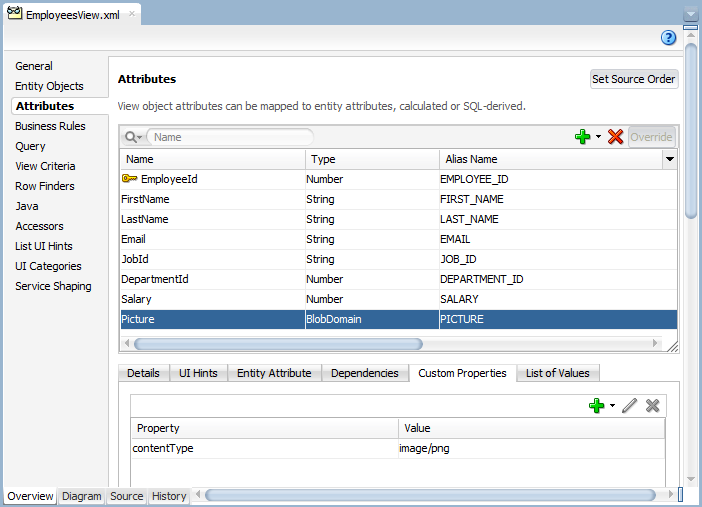The width and height of the screenshot is (702, 507).
Task: Go to Entity Objects section
Action: (x=49, y=86)
